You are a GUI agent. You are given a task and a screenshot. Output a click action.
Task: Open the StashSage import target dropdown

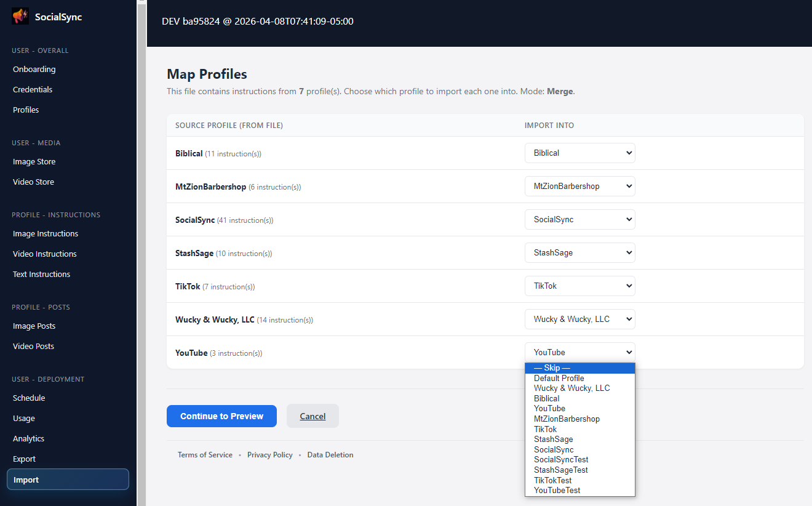pos(579,253)
